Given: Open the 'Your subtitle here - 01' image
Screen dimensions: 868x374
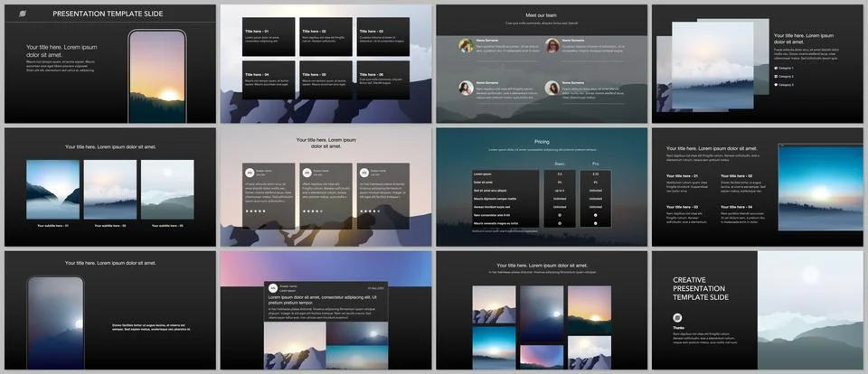Looking at the screenshot, I should coord(52,189).
